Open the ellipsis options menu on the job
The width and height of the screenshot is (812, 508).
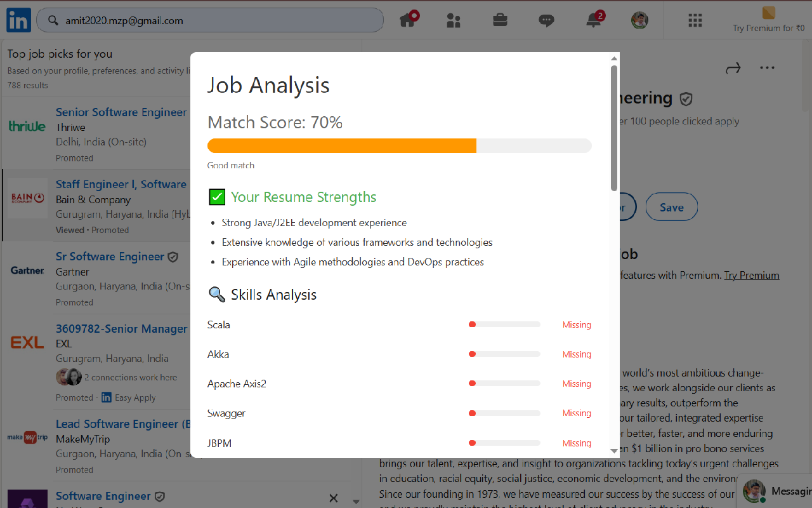pos(767,67)
